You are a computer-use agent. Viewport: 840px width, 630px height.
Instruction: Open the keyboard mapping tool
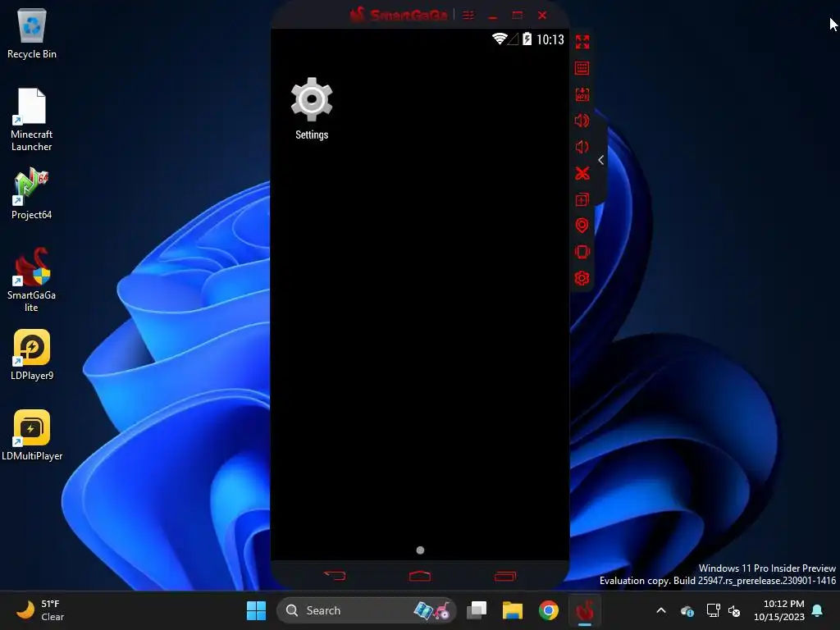click(582, 68)
